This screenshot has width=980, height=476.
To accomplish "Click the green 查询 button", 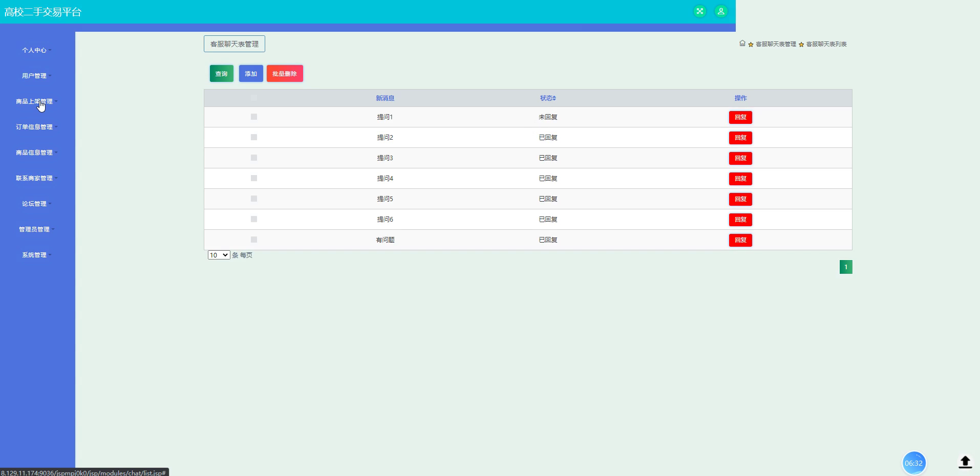I will click(222, 74).
